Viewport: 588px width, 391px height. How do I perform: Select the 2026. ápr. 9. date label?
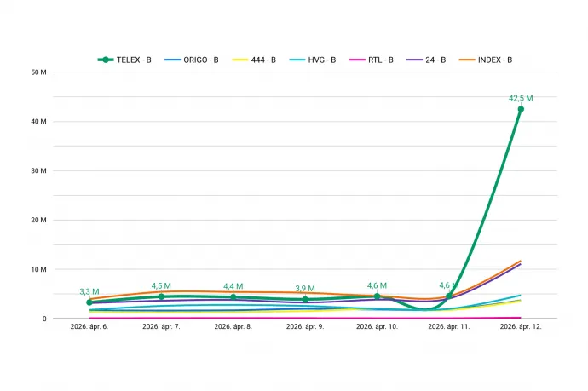(305, 326)
